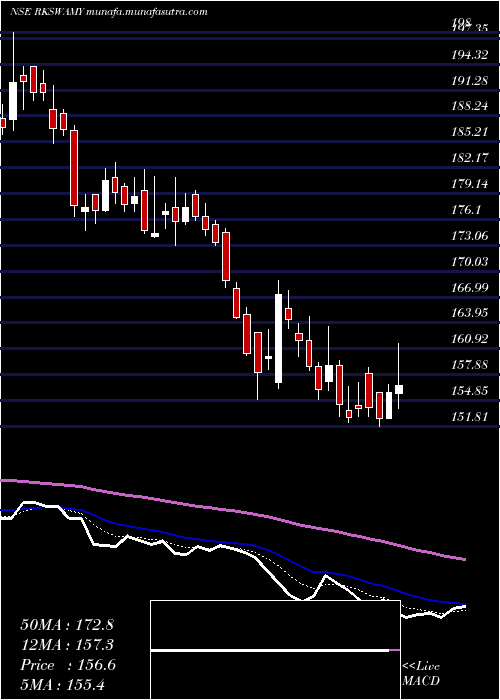The height and width of the screenshot is (700, 500).
Task: Click the 176.1 price axis label
Action: (x=465, y=209)
